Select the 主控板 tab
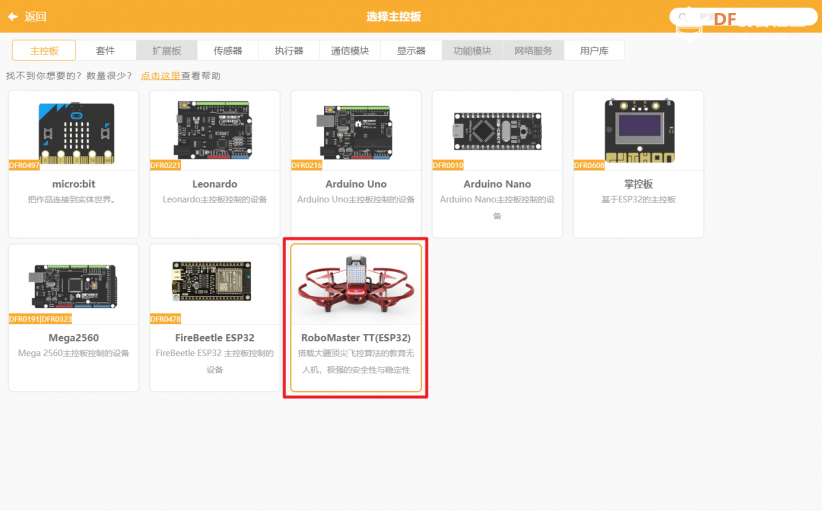Image resolution: width=822 pixels, height=511 pixels. tap(44, 51)
